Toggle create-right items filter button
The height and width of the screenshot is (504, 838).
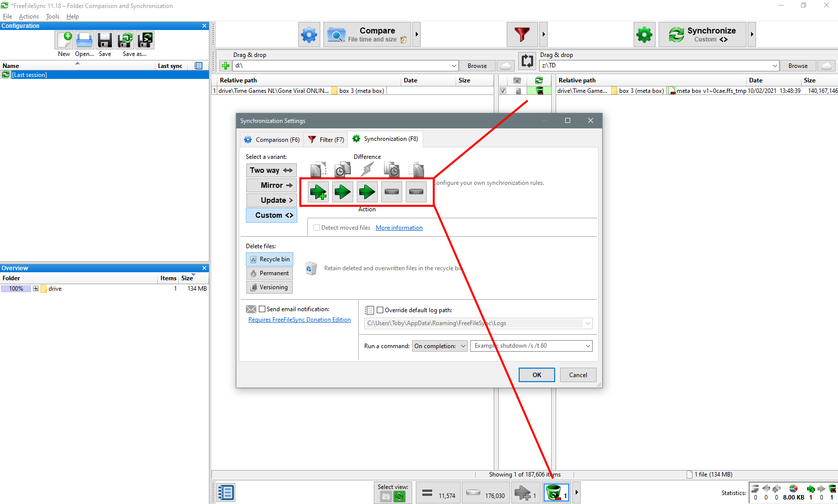click(x=526, y=493)
